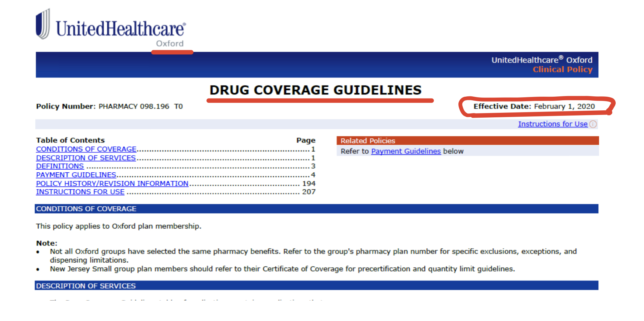Click the DRUG COVERAGE GUIDELINES title

pos(315,90)
